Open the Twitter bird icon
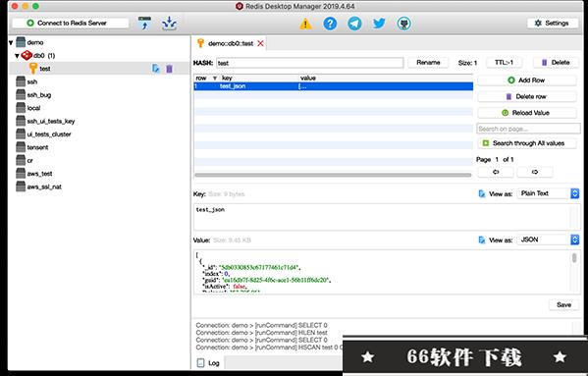The width and height of the screenshot is (588, 376). tap(379, 24)
